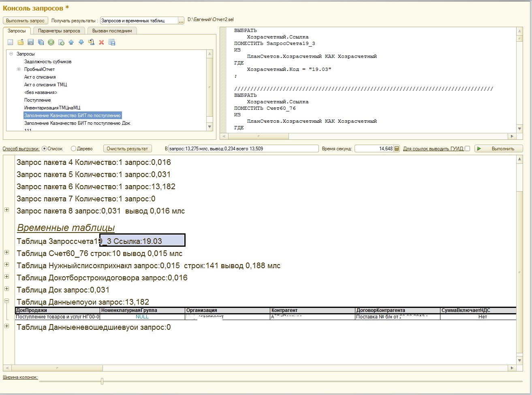The height and width of the screenshot is (395, 532).
Task: Click Запрос пакета 6 result line
Action: [96, 187]
